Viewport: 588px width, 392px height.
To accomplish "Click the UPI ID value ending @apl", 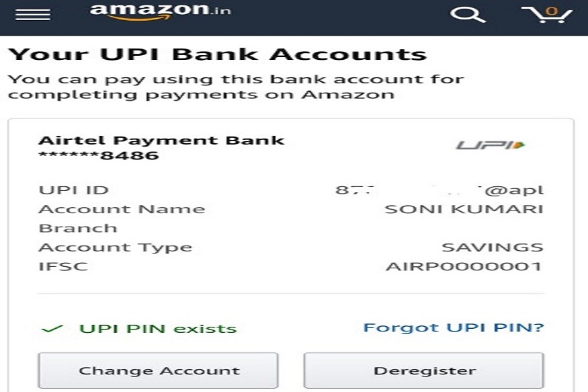I will (x=439, y=190).
